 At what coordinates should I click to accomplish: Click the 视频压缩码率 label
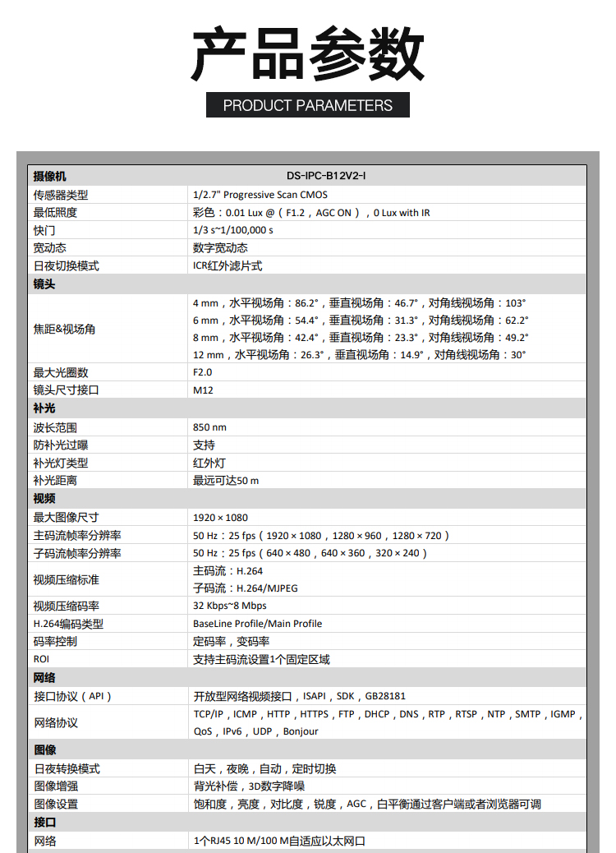pyautogui.click(x=66, y=606)
